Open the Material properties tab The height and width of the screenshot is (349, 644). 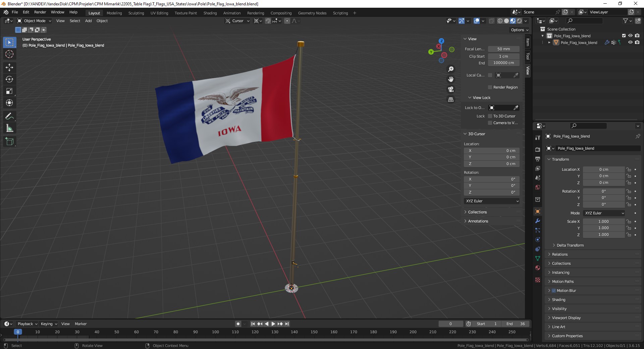[538, 268]
